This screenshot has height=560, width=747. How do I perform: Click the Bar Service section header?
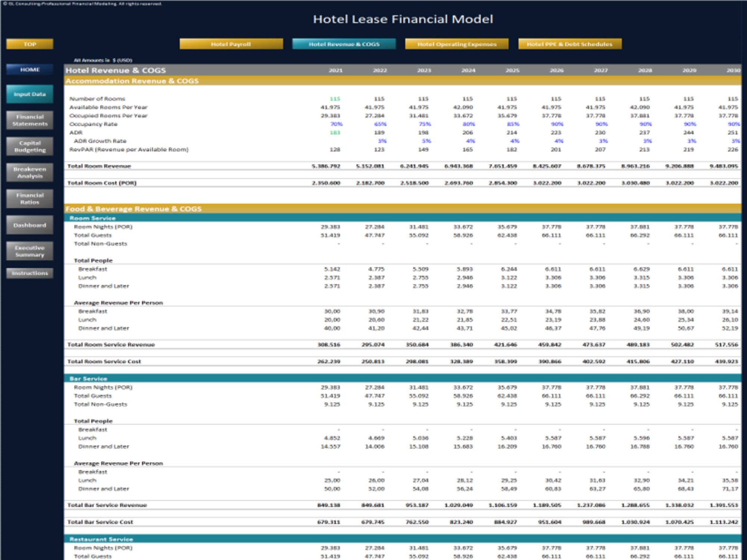[x=131, y=378]
